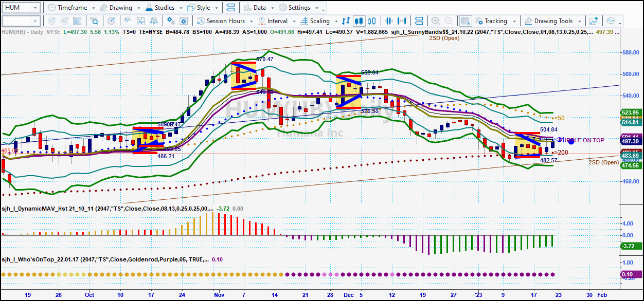
Task: Switch to hollow candlestick chart style
Action: point(372,21)
